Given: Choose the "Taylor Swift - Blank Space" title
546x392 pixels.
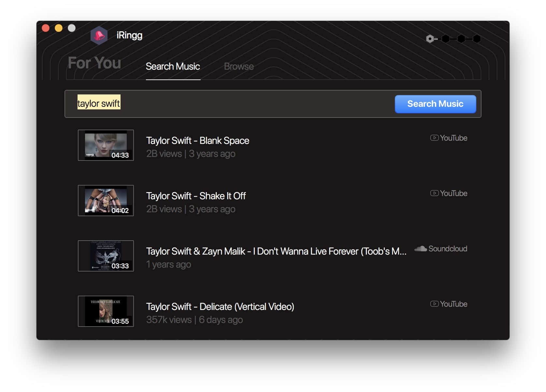Looking at the screenshot, I should pos(198,141).
